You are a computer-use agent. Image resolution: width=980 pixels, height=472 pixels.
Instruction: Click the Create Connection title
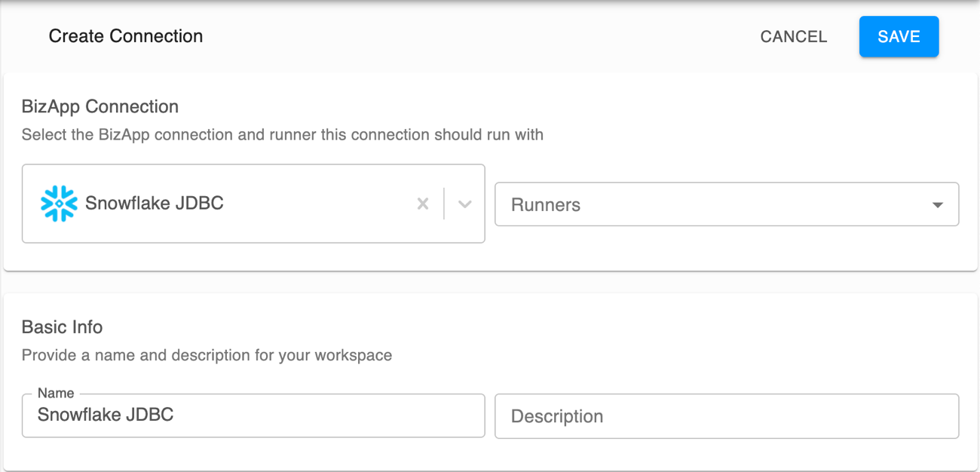(126, 36)
